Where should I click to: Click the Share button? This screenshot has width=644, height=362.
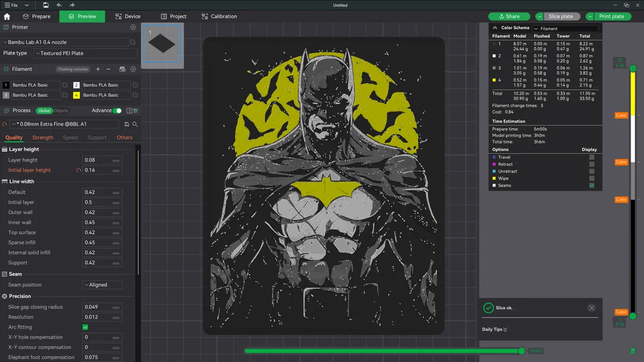509,16
